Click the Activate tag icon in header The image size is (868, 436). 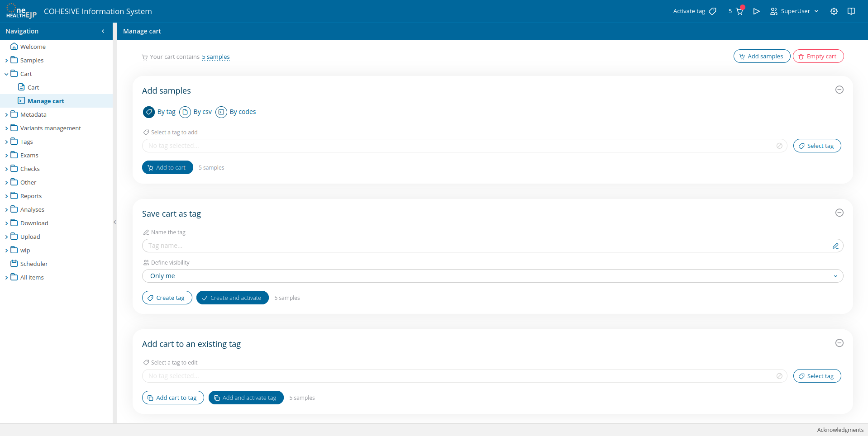pyautogui.click(x=712, y=11)
